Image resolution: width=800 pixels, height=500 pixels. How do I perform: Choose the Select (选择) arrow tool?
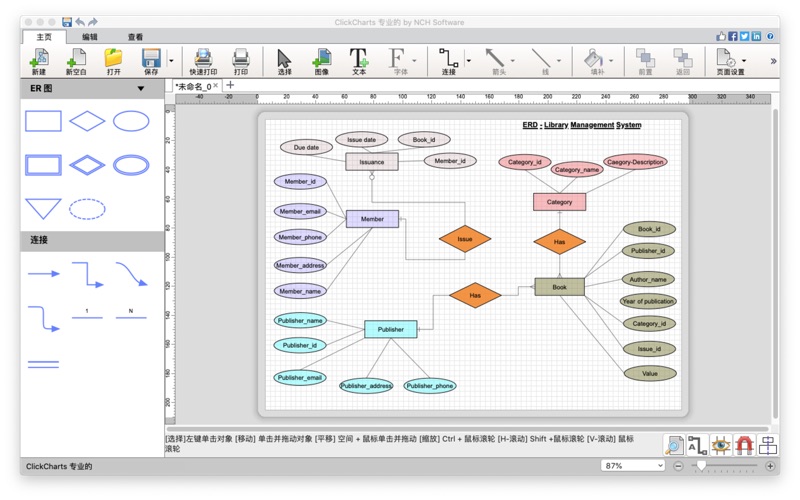pos(284,61)
